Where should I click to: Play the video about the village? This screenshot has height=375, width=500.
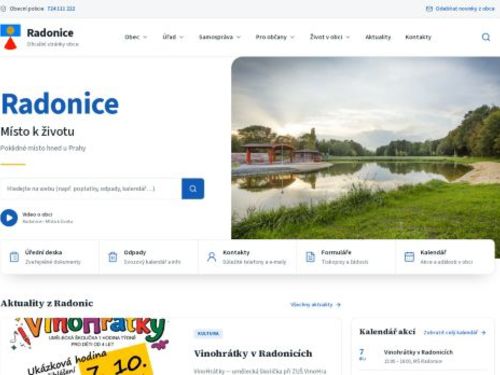point(9,218)
